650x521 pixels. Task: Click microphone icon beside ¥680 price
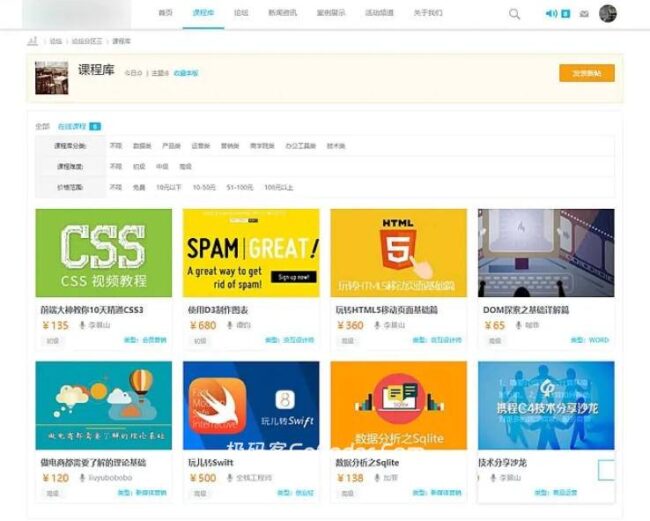230,325
